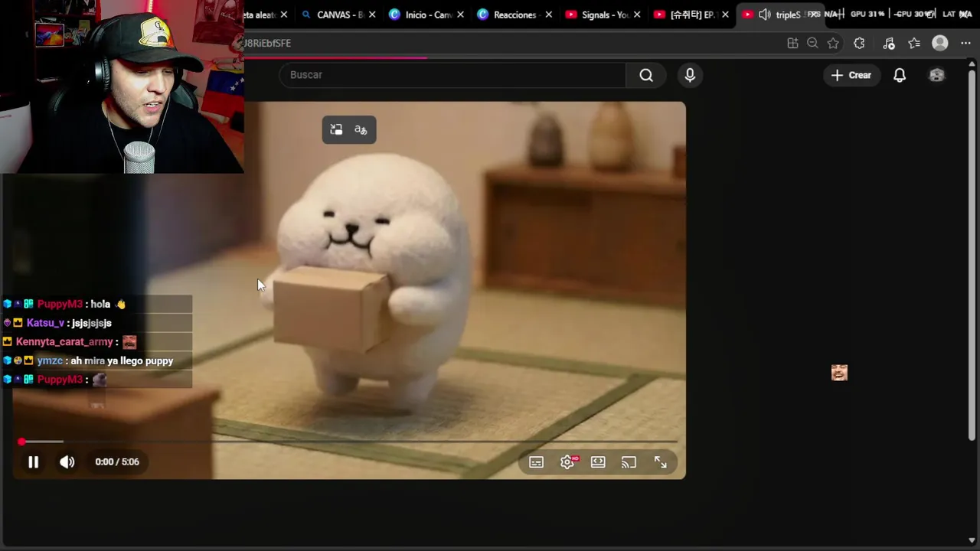Screen dimensions: 980x551
Task: Open the browser profile icon
Action: [940, 44]
